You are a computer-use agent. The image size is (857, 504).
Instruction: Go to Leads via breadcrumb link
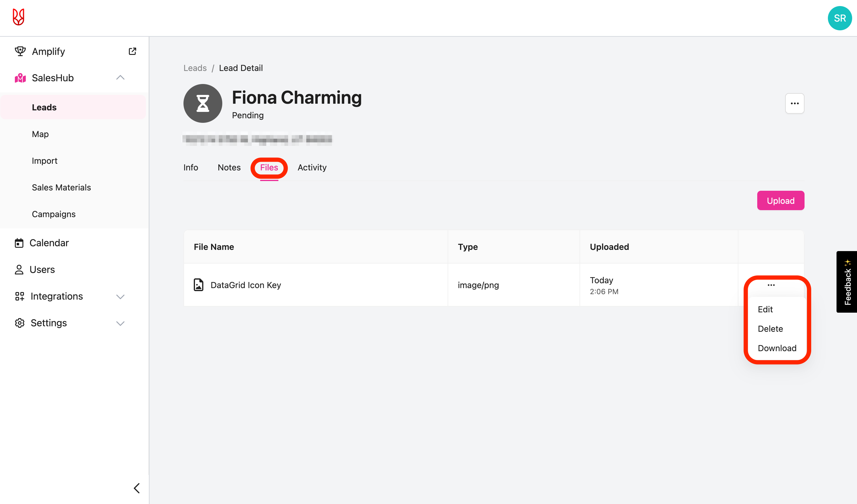[x=195, y=68]
